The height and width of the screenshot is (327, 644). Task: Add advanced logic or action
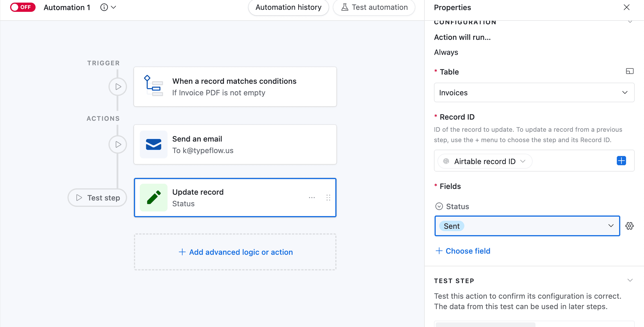tap(235, 252)
